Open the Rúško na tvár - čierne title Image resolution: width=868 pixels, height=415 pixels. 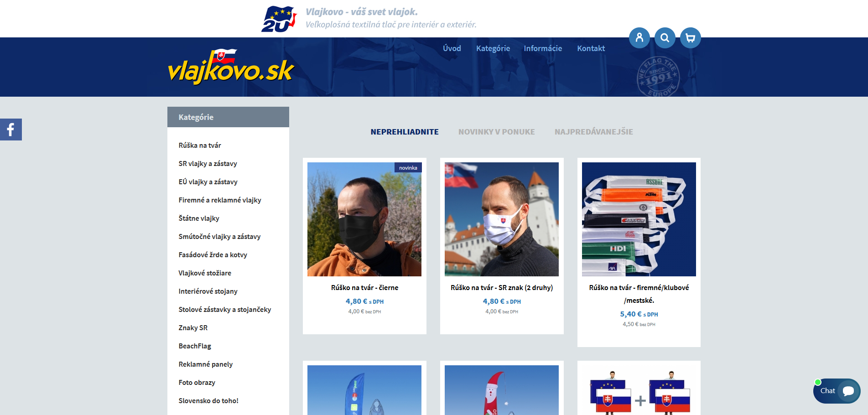(x=364, y=288)
